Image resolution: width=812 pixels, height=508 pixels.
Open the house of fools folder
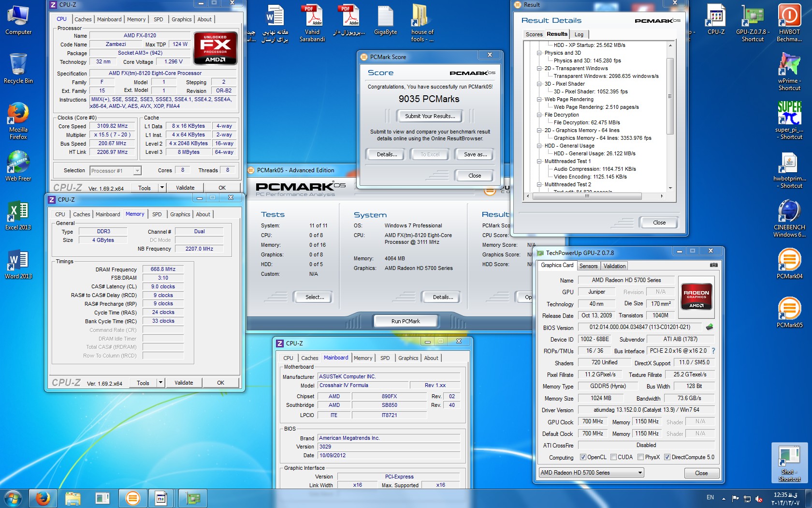click(x=422, y=23)
